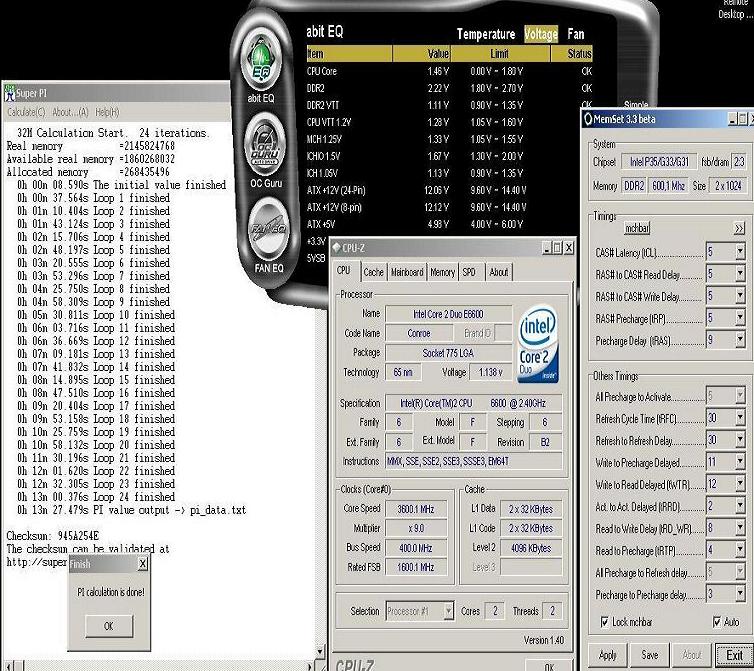Select the Voltage tab in abit EQ
The image size is (754, 671).
[x=541, y=34]
